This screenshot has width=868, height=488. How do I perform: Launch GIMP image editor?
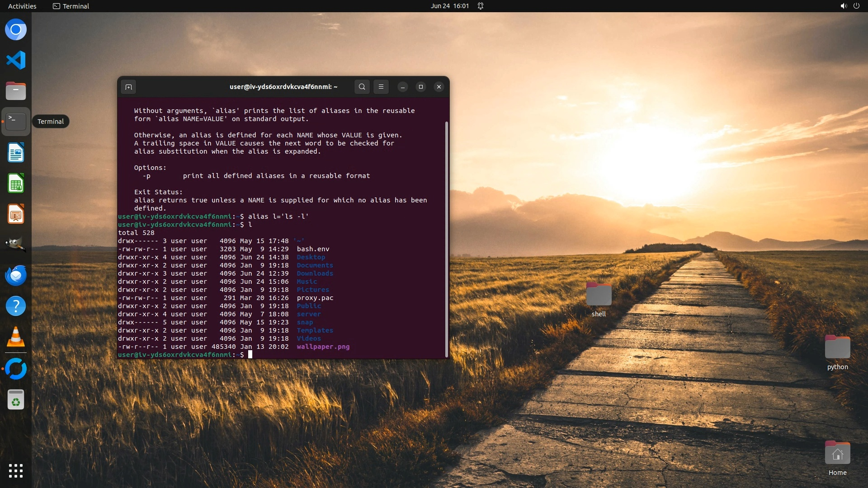coord(16,244)
